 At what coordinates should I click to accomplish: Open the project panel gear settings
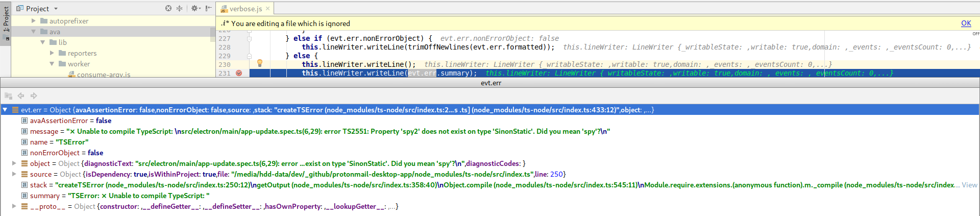196,8
